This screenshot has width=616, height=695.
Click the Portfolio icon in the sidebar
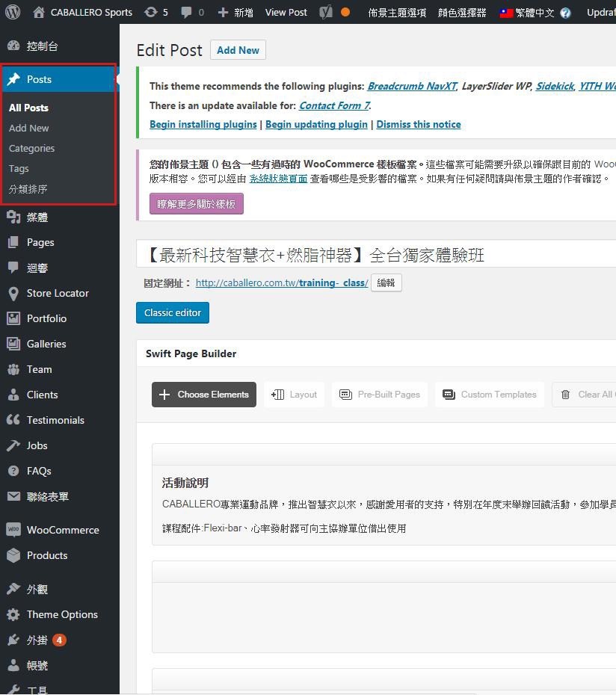(x=13, y=318)
